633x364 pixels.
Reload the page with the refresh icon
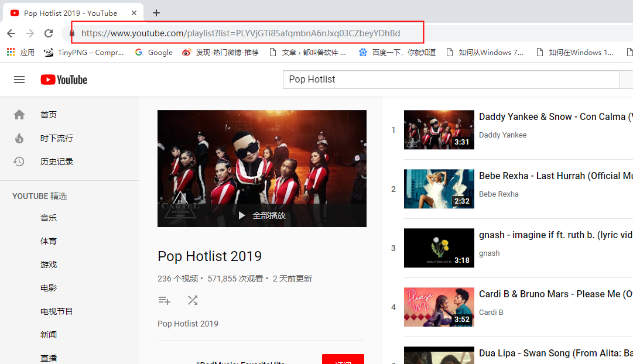(x=49, y=33)
